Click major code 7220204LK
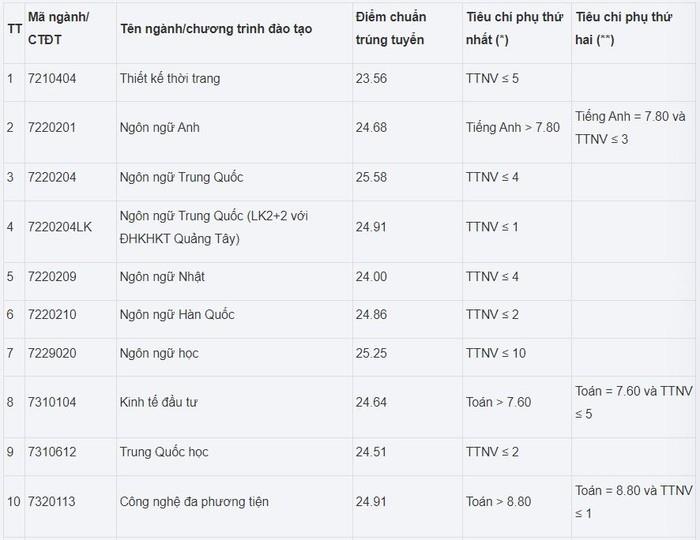The image size is (700, 540). (61, 227)
